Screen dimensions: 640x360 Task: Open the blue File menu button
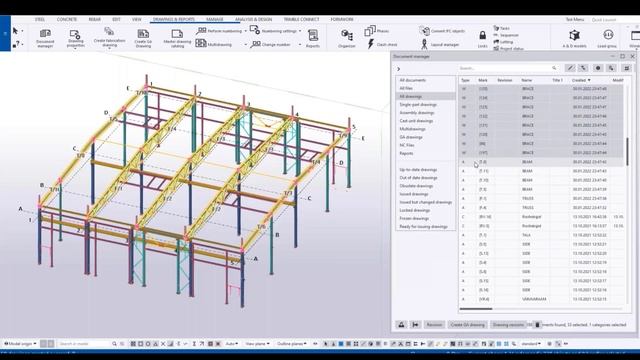point(5,33)
